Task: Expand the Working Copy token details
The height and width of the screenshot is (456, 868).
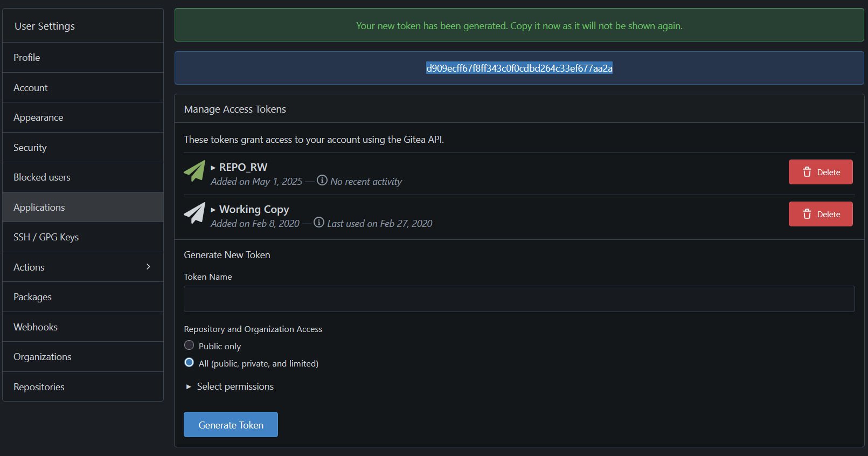Action: (x=213, y=210)
